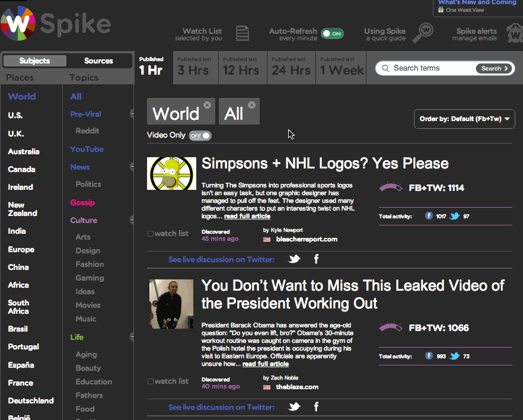
Task: Click the Facebook icon for Obama article discussion
Action: point(316,407)
